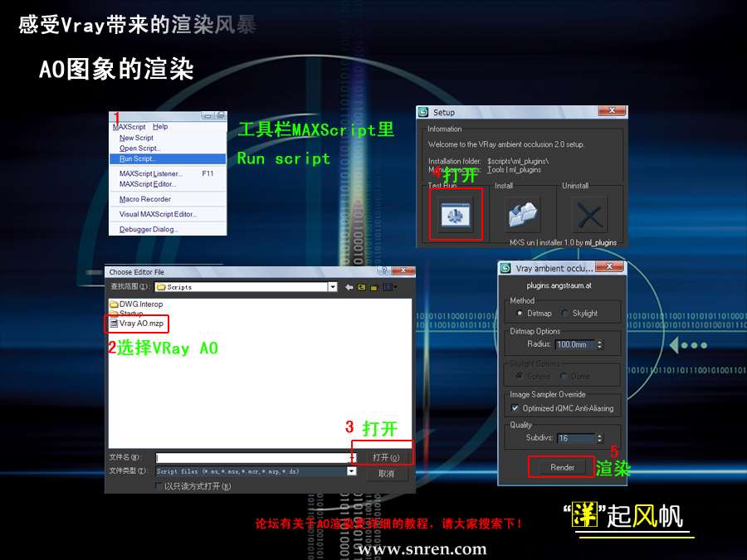747x560 pixels.
Task: Open the Help menu
Action: click(160, 127)
